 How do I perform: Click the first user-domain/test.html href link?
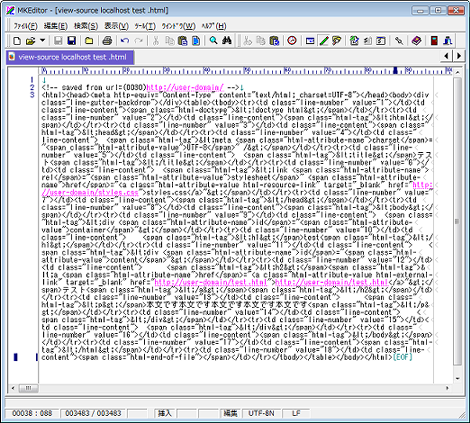[x=211, y=282]
